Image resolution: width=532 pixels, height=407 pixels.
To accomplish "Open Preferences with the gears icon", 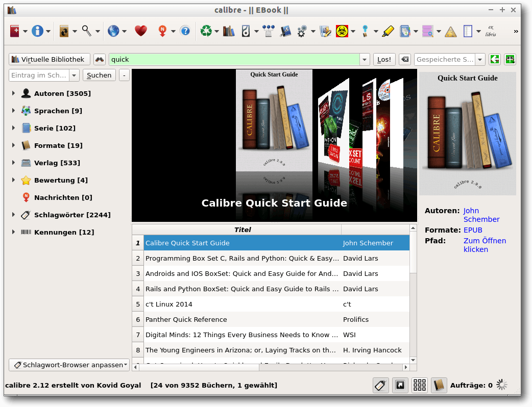I will tap(302, 31).
